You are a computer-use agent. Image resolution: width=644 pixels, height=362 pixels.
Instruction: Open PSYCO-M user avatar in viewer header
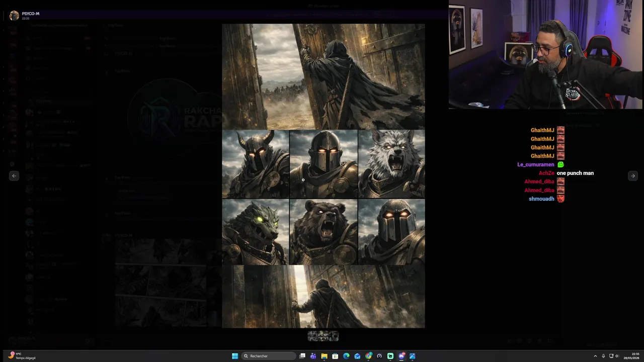click(14, 16)
